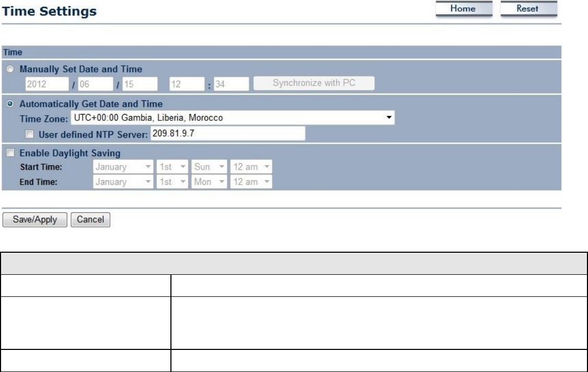Click the Time Zone: label

click(x=44, y=119)
